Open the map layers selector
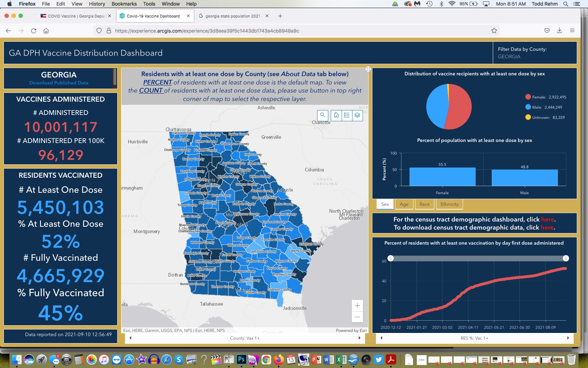This screenshot has height=368, width=588. click(357, 115)
